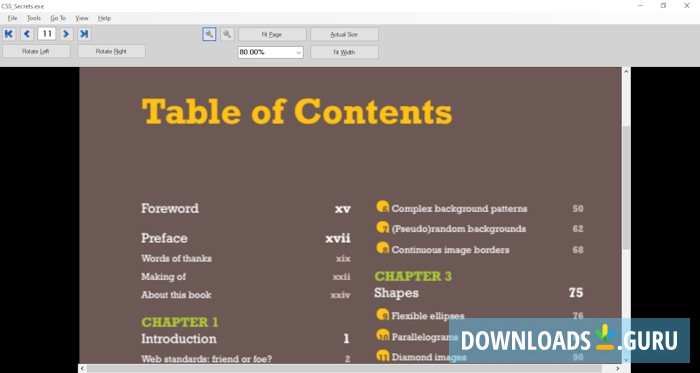The height and width of the screenshot is (373, 700).
Task: Click the Fit Width button
Action: pyautogui.click(x=344, y=52)
